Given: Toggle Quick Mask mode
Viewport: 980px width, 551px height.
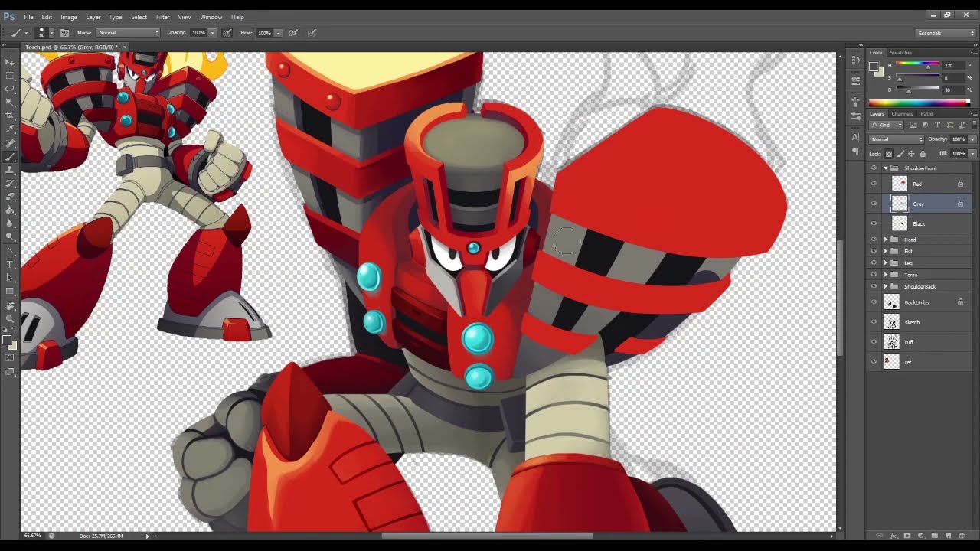Looking at the screenshot, I should (10, 357).
